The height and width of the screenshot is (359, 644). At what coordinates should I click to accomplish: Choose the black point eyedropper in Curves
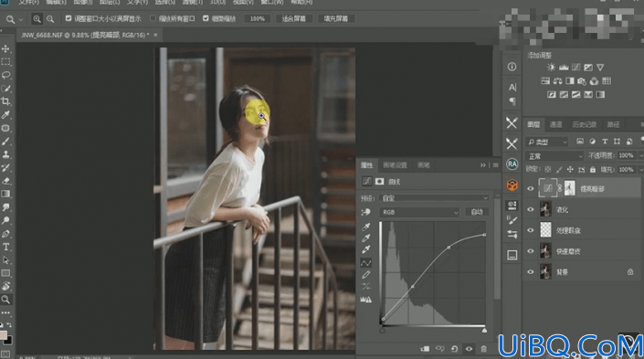365,227
